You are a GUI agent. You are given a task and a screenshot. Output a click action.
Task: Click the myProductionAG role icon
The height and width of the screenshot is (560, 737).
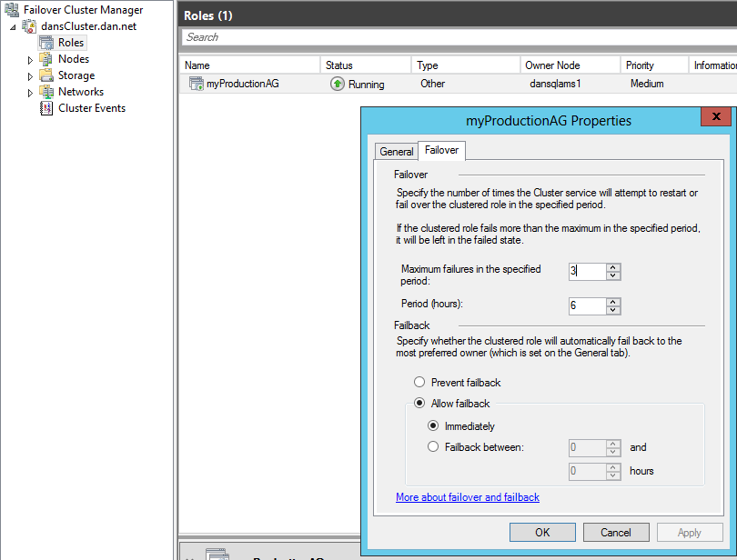coord(196,84)
